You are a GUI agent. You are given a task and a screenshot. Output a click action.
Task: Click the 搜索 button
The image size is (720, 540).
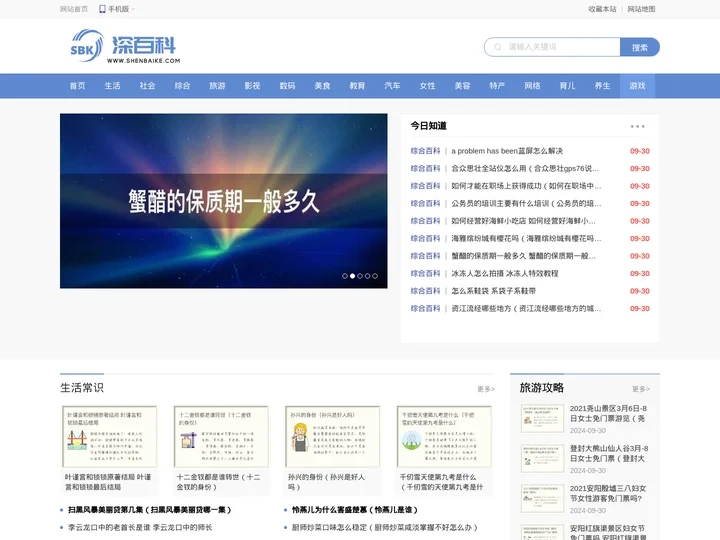pos(640,47)
